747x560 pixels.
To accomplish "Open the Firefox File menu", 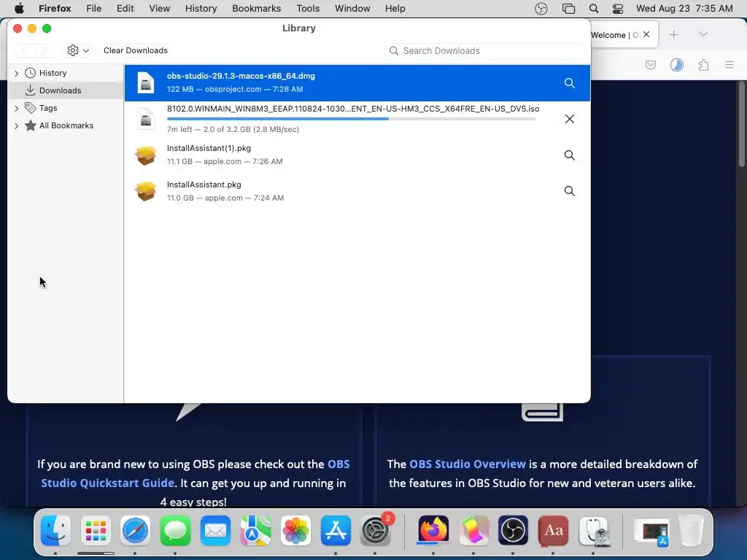I will pyautogui.click(x=94, y=9).
